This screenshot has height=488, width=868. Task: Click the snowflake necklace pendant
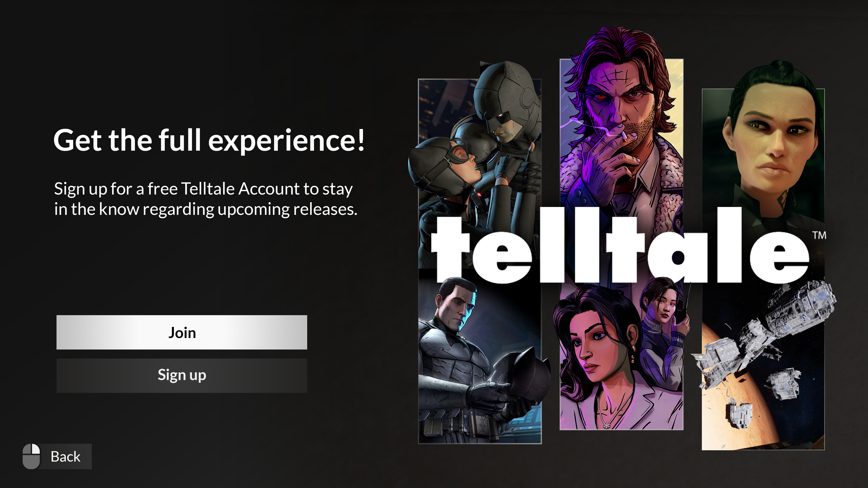606,425
